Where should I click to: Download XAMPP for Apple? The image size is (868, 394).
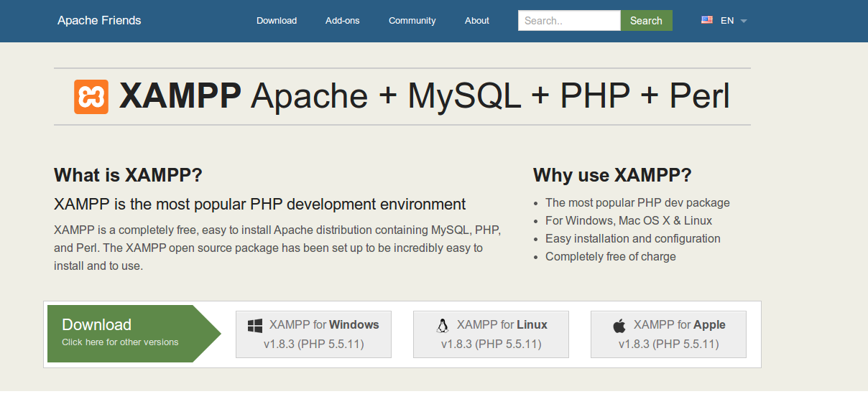(668, 334)
